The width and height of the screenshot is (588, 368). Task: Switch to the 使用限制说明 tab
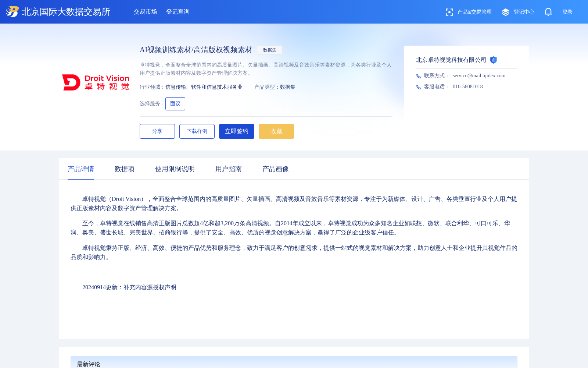(175, 169)
